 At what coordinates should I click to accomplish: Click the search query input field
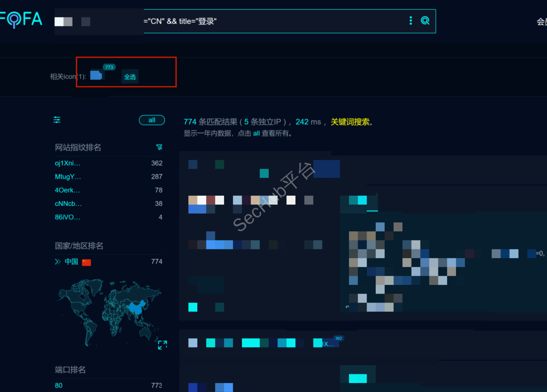pyautogui.click(x=272, y=21)
